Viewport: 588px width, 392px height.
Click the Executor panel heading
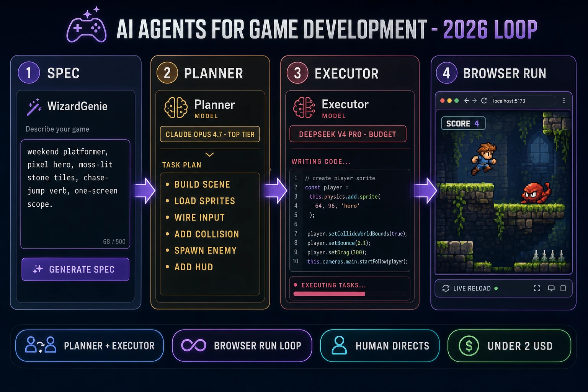(346, 73)
